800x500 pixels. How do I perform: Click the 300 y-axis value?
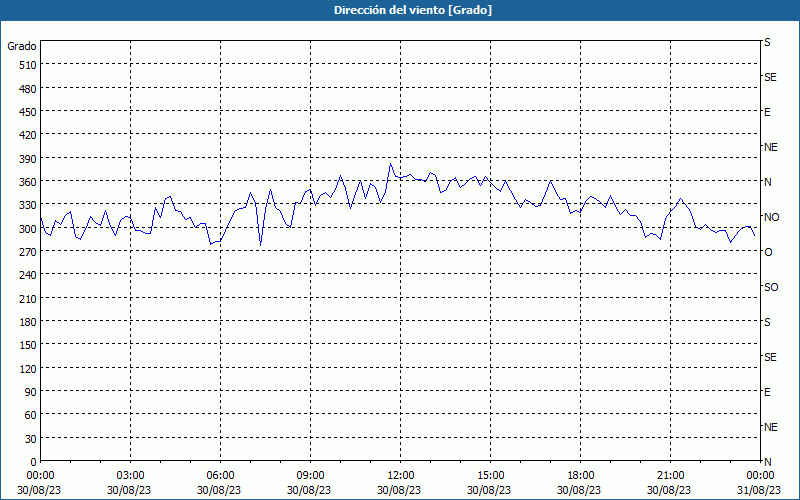[28, 229]
